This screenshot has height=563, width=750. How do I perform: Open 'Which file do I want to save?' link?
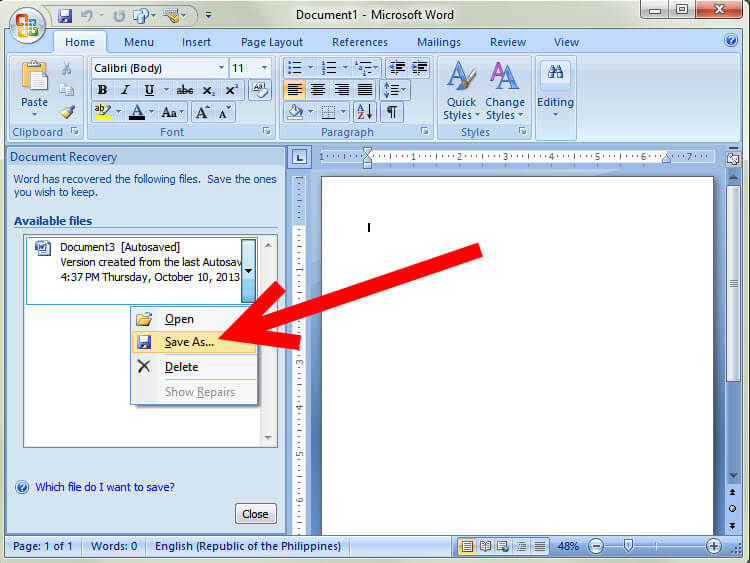(105, 487)
